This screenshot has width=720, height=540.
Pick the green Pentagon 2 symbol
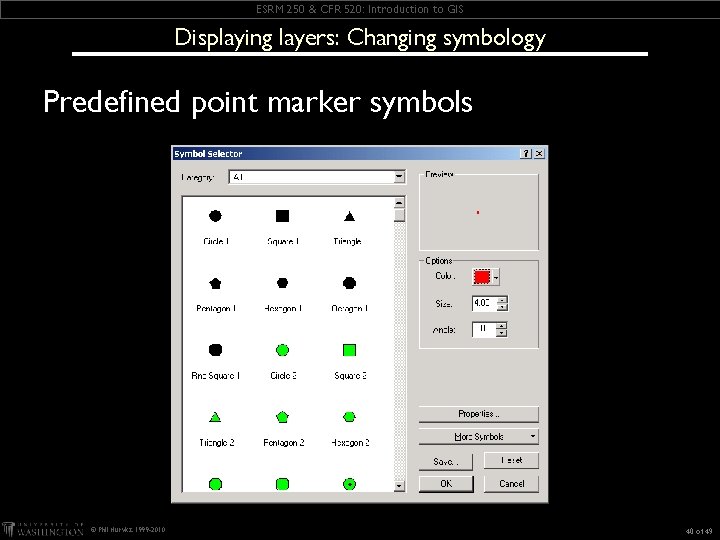(282, 417)
